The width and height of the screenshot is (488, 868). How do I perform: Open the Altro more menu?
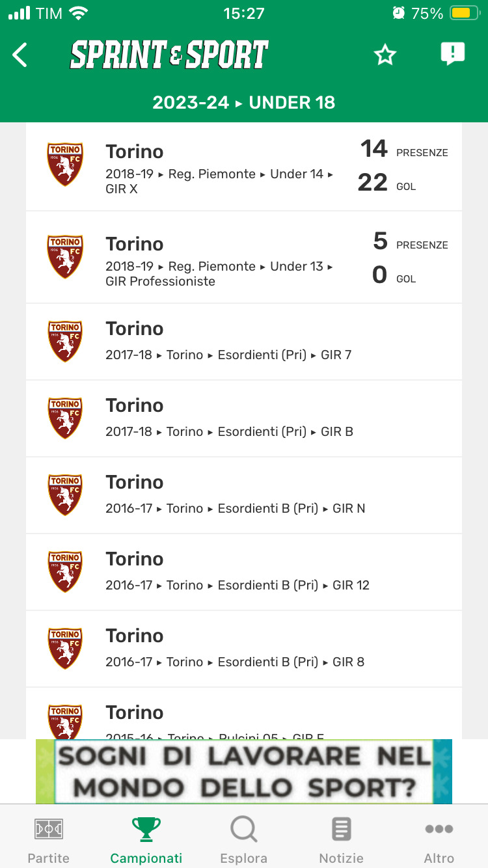pos(439,840)
